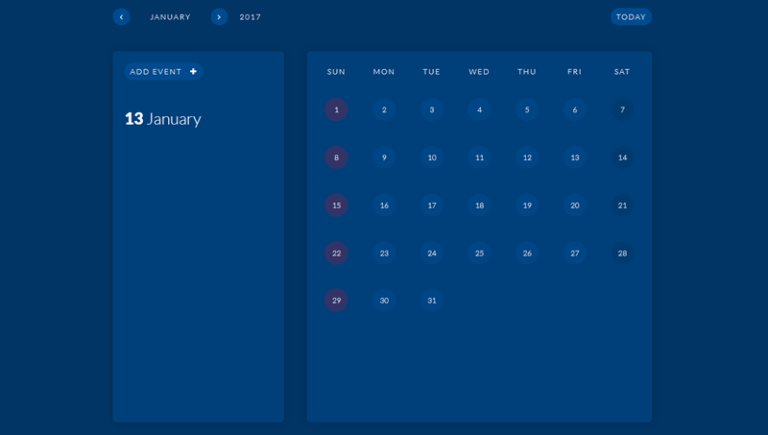Select the JANUARY month label
This screenshot has height=435, width=768.
point(170,17)
